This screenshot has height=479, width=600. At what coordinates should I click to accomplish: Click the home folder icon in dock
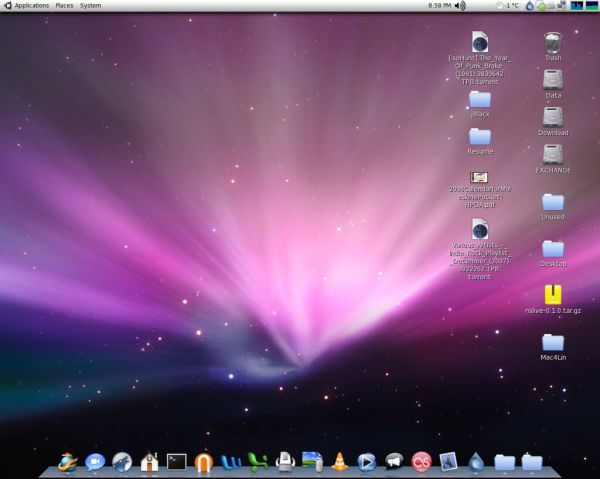tap(149, 462)
